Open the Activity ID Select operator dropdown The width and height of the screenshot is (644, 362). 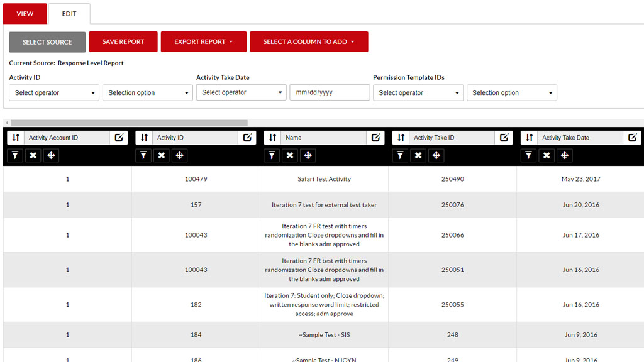click(x=54, y=93)
